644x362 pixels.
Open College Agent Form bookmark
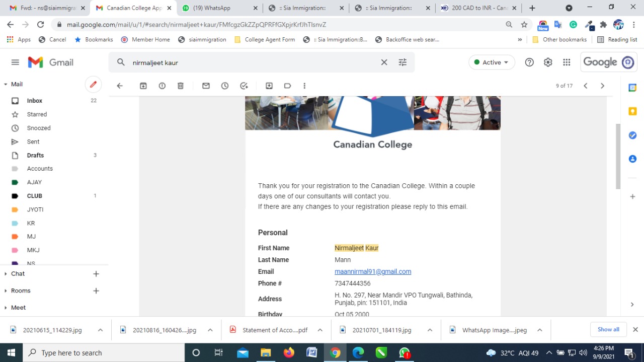point(265,39)
